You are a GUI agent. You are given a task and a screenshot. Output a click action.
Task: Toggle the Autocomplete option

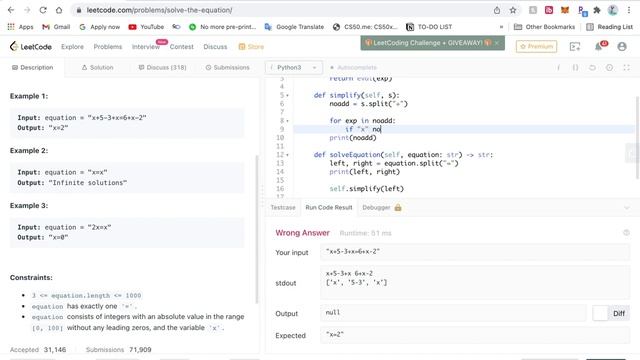point(353,67)
